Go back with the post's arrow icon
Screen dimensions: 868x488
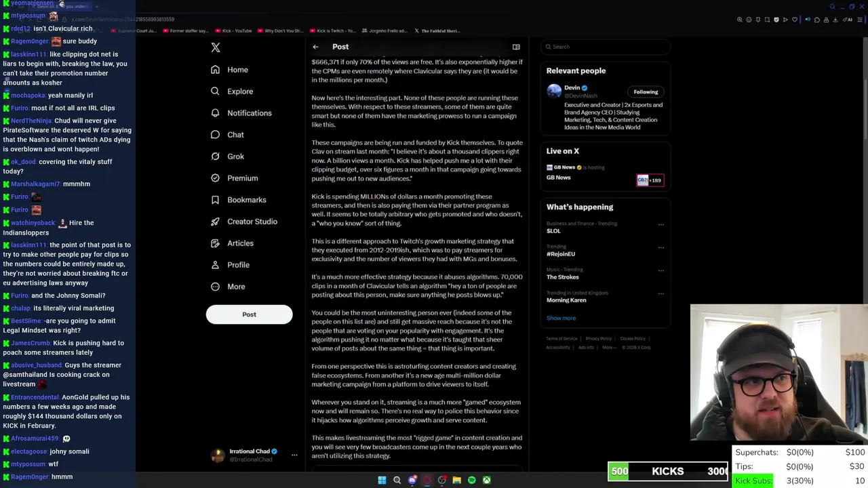(x=315, y=47)
